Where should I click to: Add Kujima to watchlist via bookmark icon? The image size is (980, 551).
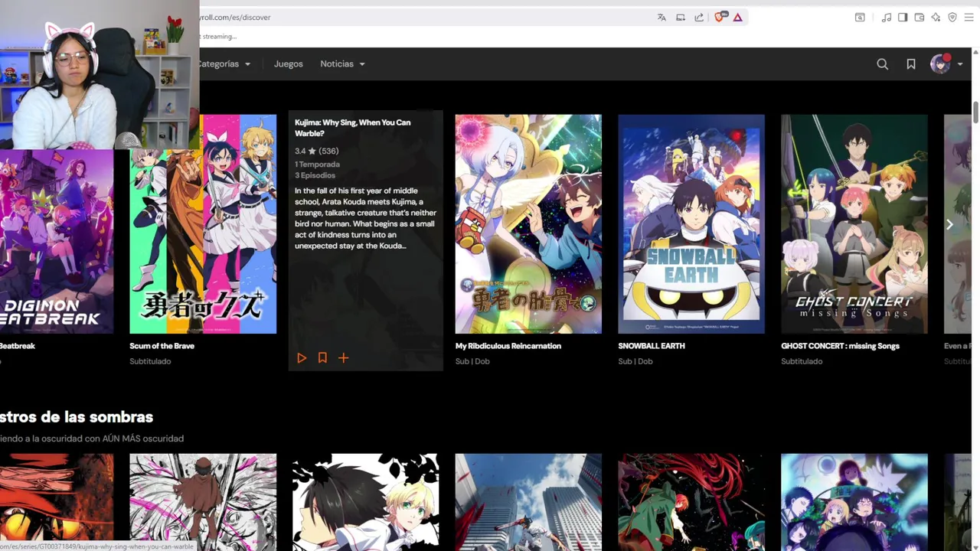(x=322, y=358)
